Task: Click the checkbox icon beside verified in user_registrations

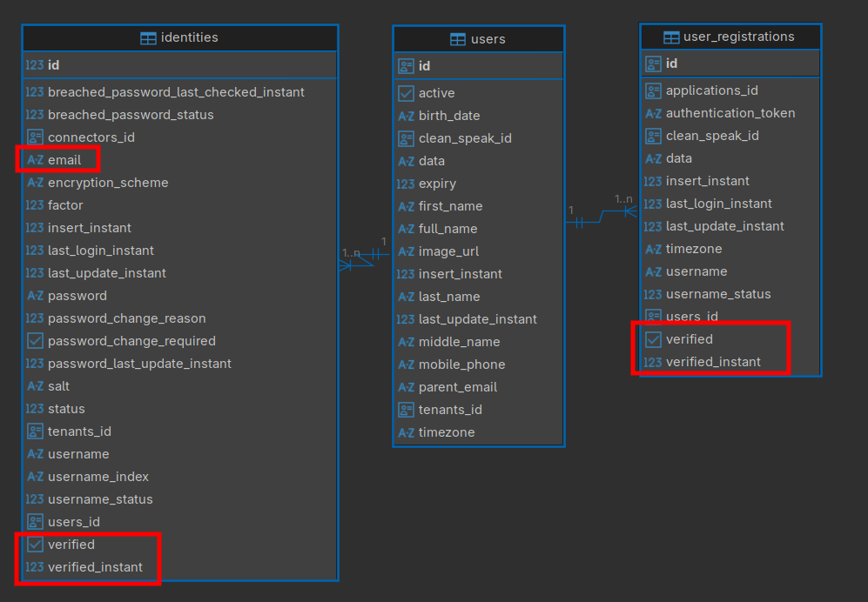Action: [x=653, y=339]
